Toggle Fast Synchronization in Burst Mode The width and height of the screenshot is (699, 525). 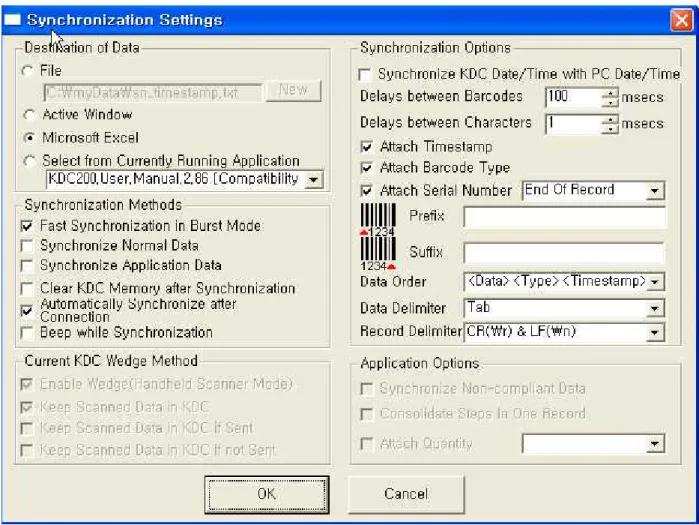tap(27, 226)
